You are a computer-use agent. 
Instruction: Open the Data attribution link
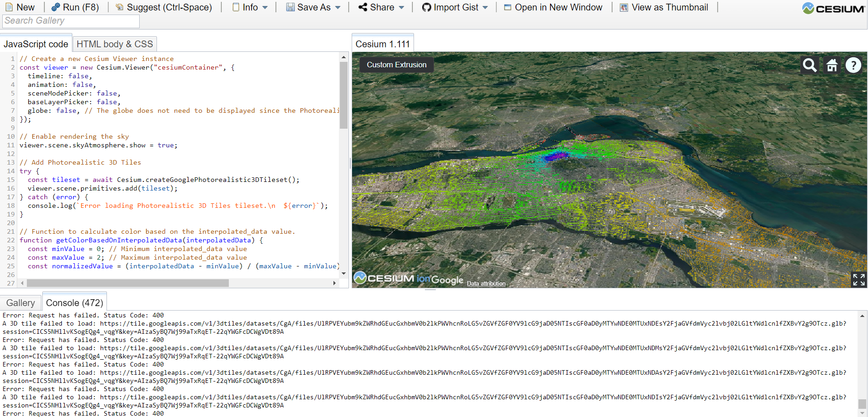[x=486, y=283]
